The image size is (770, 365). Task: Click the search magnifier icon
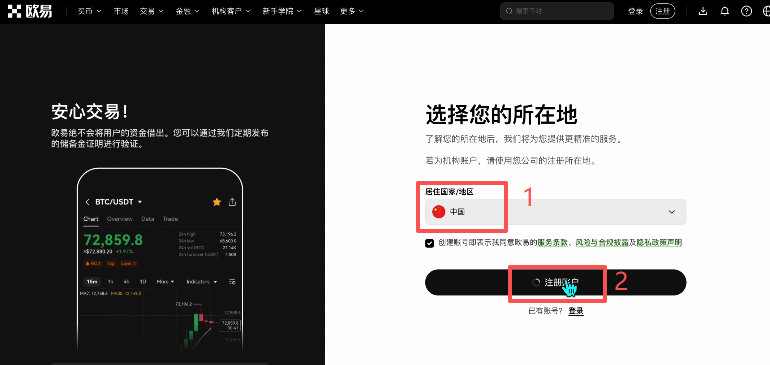pos(509,11)
